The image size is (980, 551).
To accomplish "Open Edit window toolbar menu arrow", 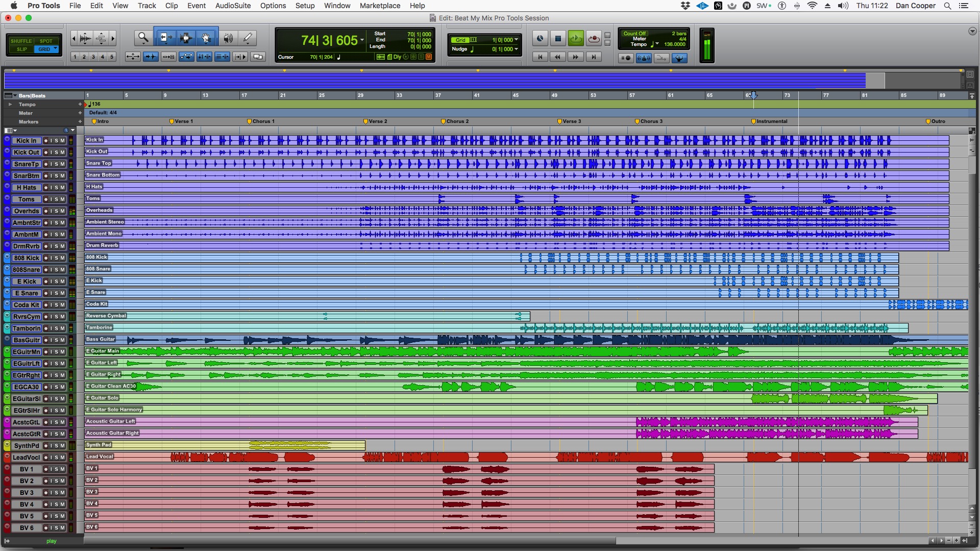I will pyautogui.click(x=972, y=31).
